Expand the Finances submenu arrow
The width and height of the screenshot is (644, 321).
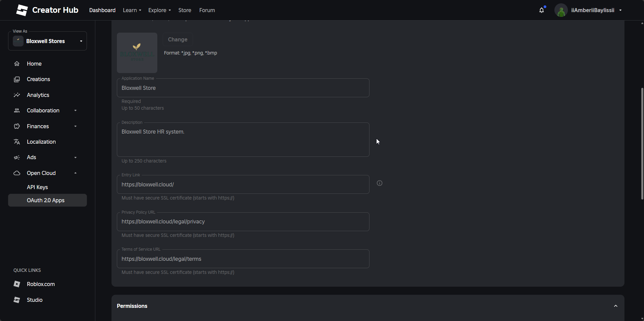point(75,126)
